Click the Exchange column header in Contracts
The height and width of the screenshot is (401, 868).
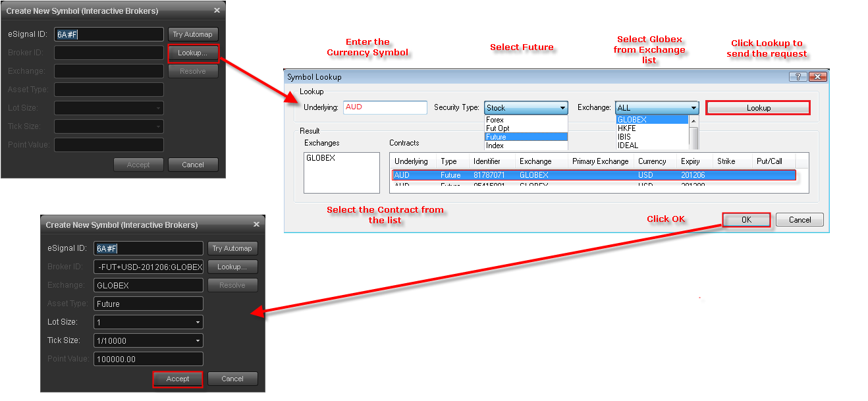(543, 161)
